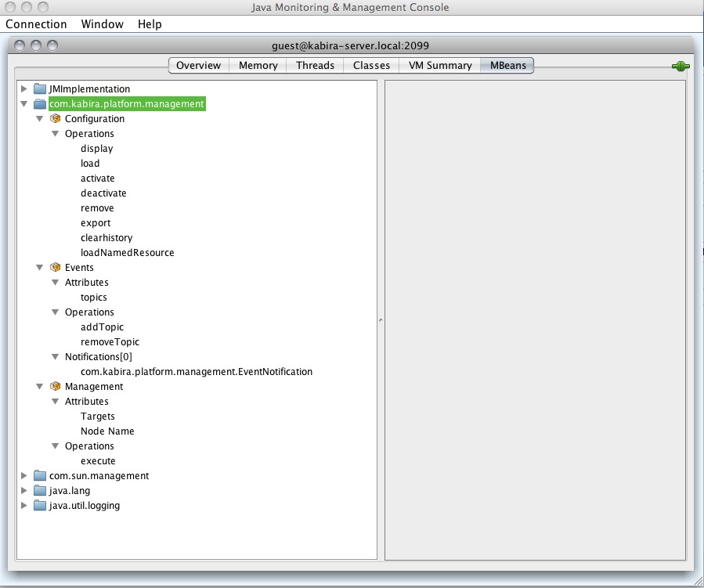
Task: Click the java.util.logging folder icon
Action: tap(40, 505)
